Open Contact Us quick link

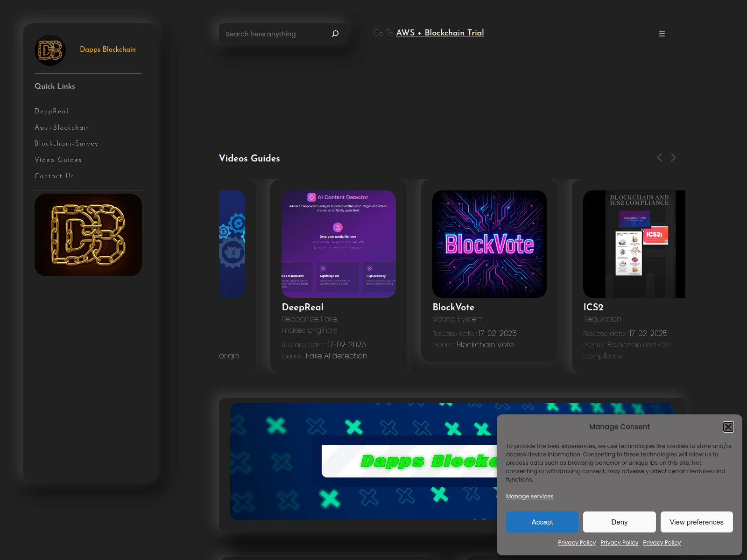[x=54, y=176]
